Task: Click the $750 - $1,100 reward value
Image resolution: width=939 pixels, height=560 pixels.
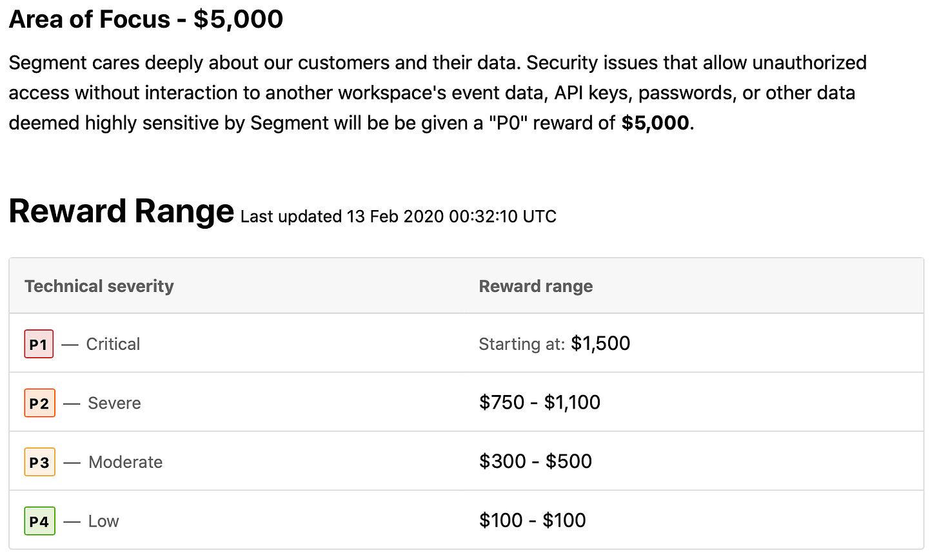Action: tap(539, 403)
